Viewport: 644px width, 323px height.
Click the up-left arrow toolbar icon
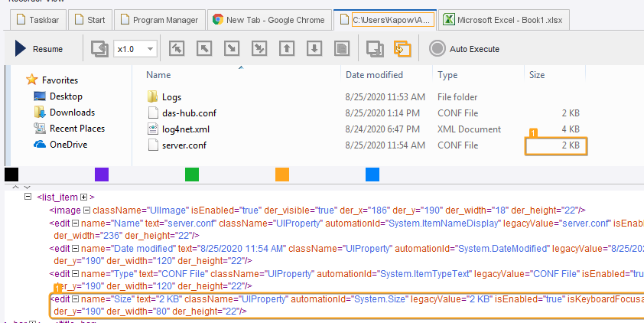point(204,49)
